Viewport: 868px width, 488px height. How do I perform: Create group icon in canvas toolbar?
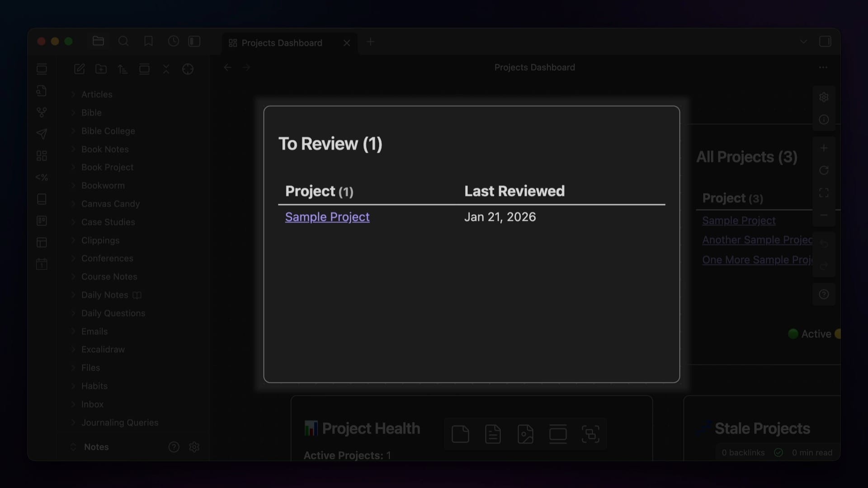click(x=590, y=434)
